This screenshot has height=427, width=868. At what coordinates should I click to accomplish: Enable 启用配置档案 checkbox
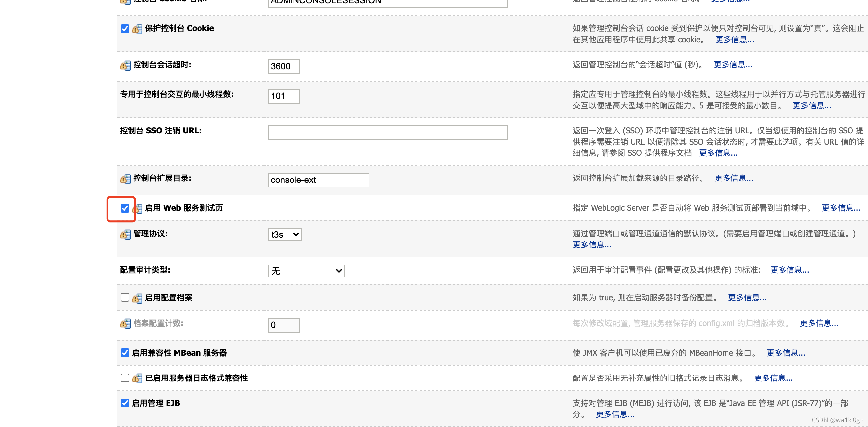[x=125, y=298]
